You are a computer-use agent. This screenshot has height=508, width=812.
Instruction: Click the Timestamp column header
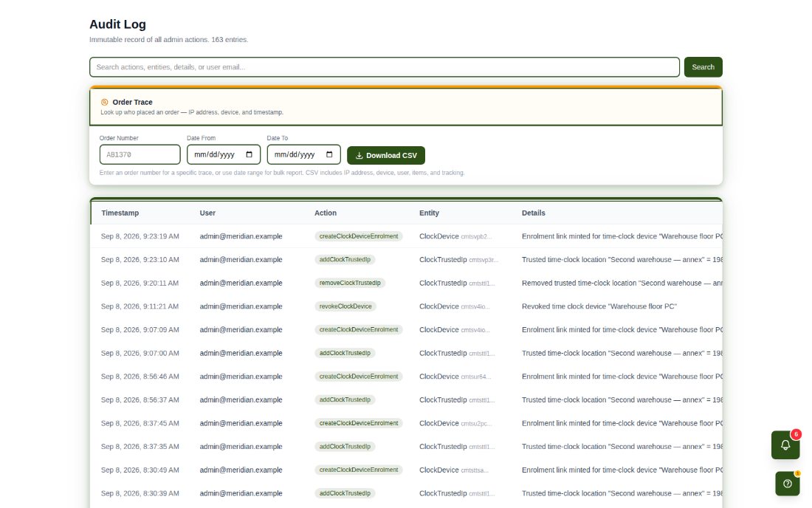point(120,213)
